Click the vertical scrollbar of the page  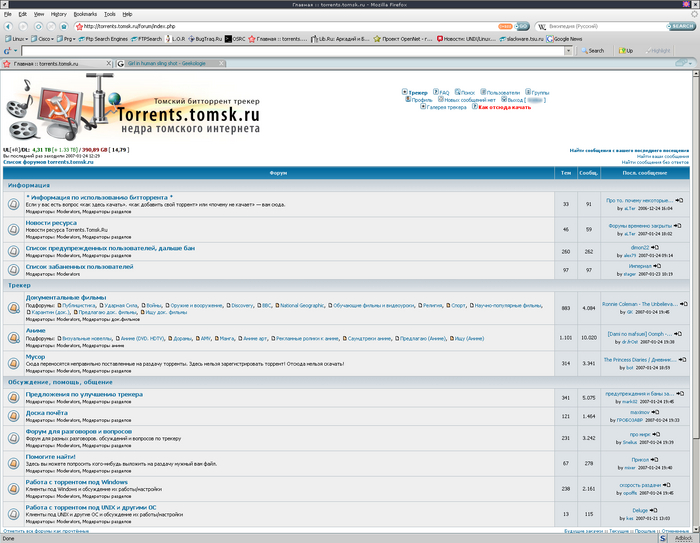pyautogui.click(x=696, y=257)
